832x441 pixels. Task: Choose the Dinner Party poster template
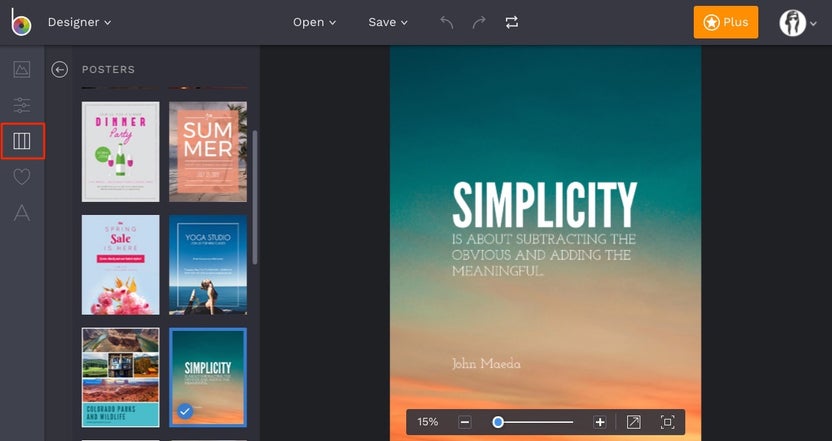click(120, 151)
